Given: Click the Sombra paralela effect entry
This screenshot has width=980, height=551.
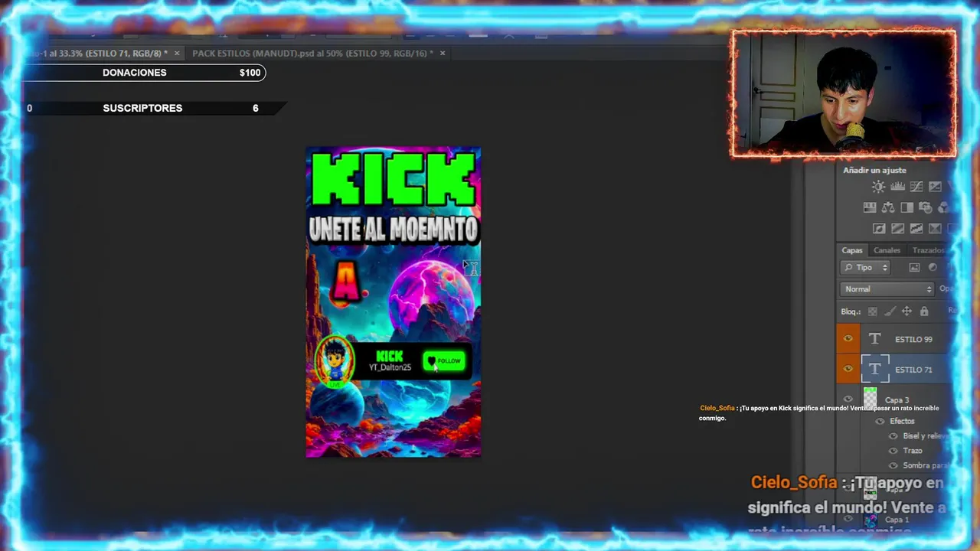Looking at the screenshot, I should tap(926, 465).
